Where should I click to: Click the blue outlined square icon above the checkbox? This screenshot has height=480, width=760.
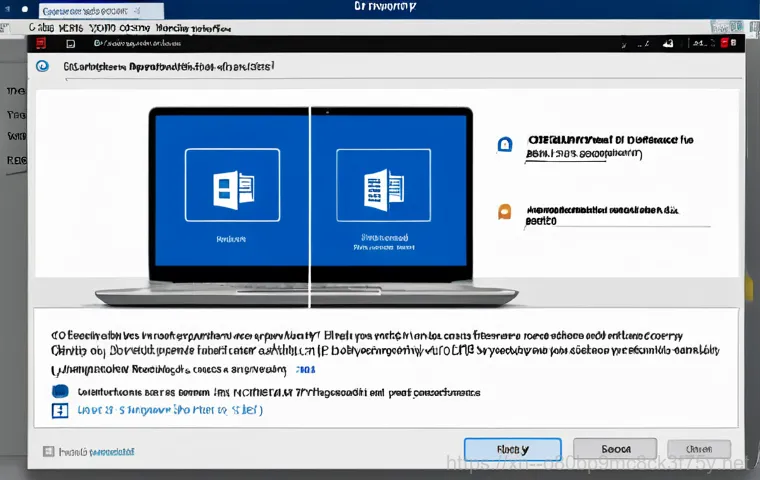[x=60, y=411]
